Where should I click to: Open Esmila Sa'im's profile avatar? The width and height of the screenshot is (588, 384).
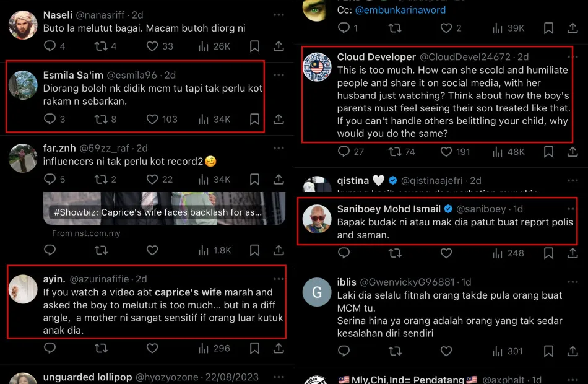pos(23,85)
